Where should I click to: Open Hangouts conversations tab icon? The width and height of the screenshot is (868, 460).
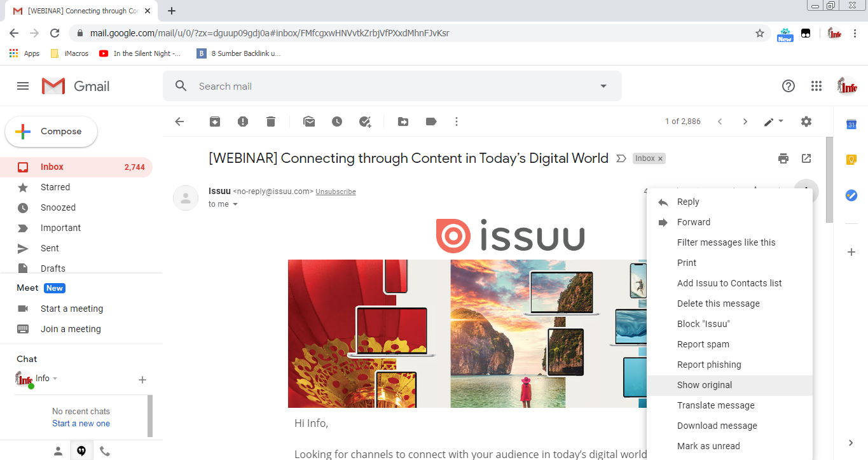click(81, 451)
